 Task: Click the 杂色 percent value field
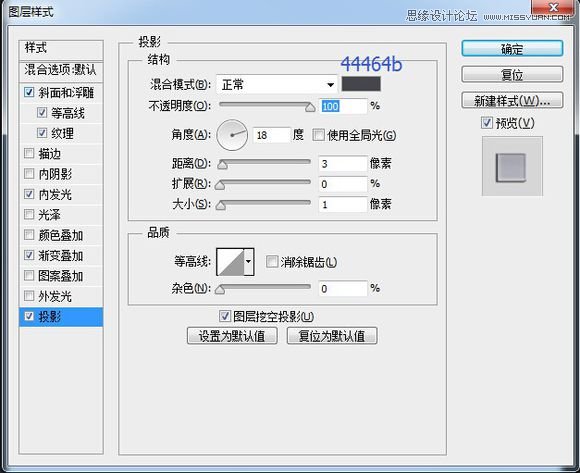click(x=343, y=288)
